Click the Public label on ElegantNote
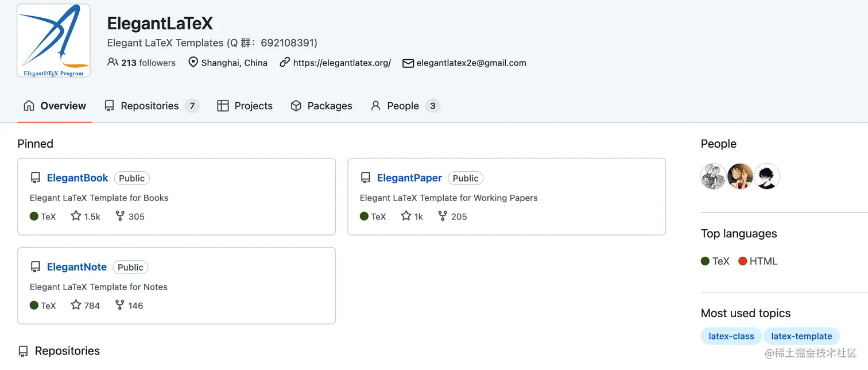The image size is (868, 370). [x=130, y=267]
